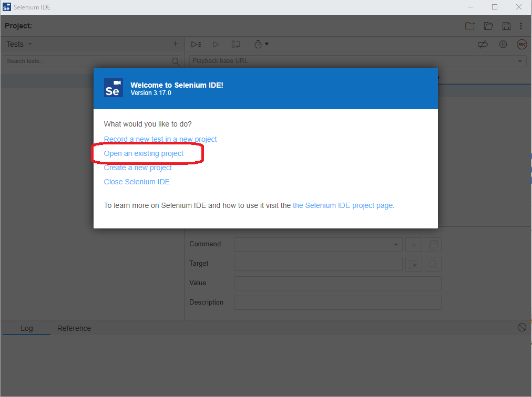Click Record a new test in a new project
Screen dimensions: 532x397
pos(160,139)
